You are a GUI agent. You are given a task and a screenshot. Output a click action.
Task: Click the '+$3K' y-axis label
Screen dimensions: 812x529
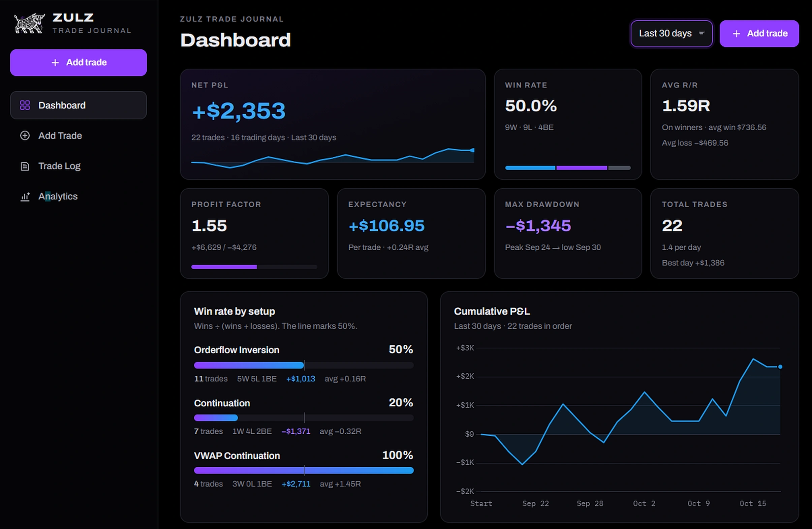click(x=465, y=348)
